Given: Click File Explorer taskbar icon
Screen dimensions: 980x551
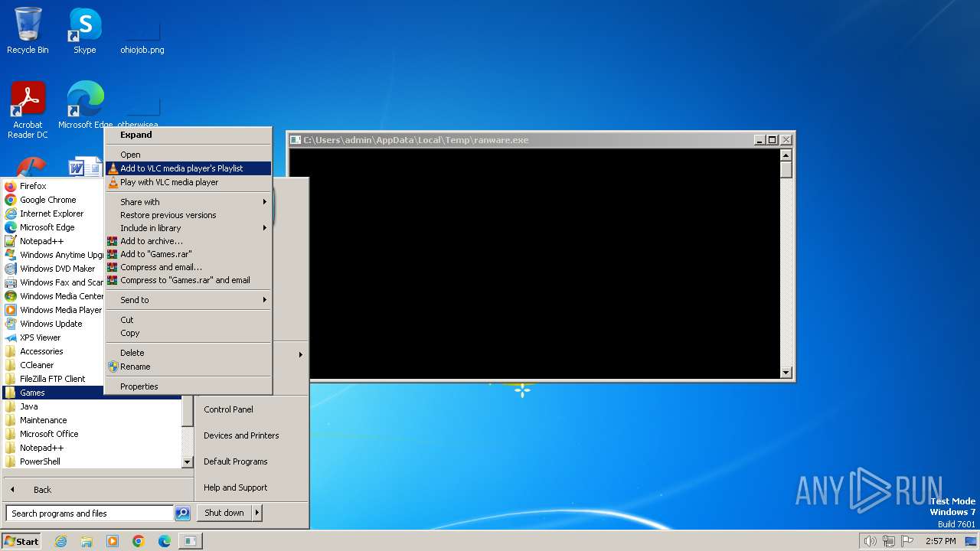Looking at the screenshot, I should 87,541.
